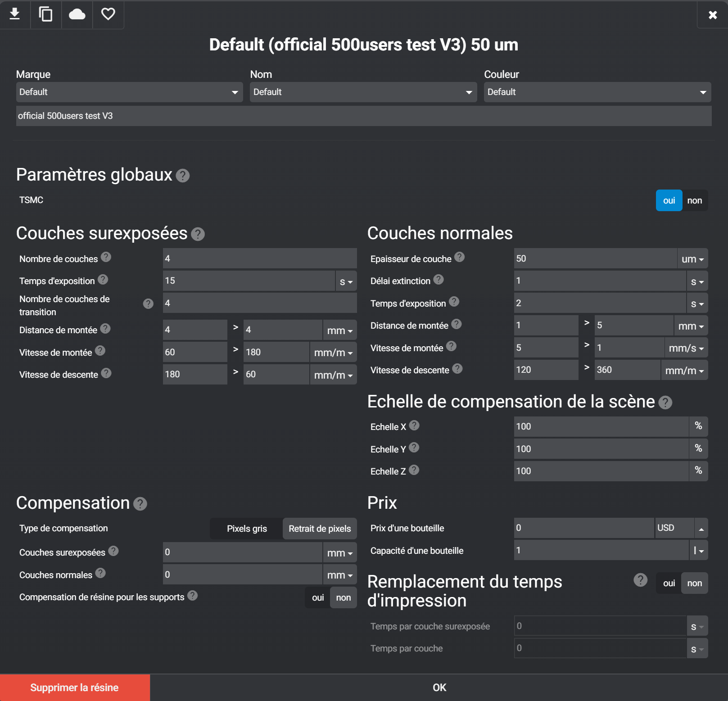Click help icon for Remplacement du temps d'impression
728x701 pixels.
(x=640, y=580)
